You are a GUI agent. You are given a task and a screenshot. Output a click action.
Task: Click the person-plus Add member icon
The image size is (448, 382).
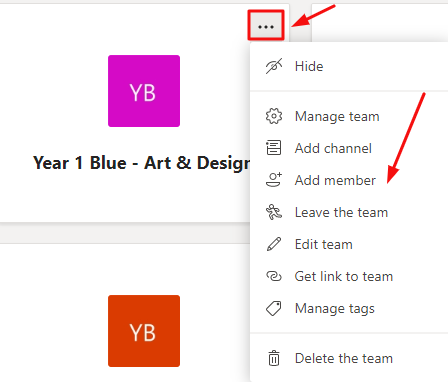[x=274, y=180]
